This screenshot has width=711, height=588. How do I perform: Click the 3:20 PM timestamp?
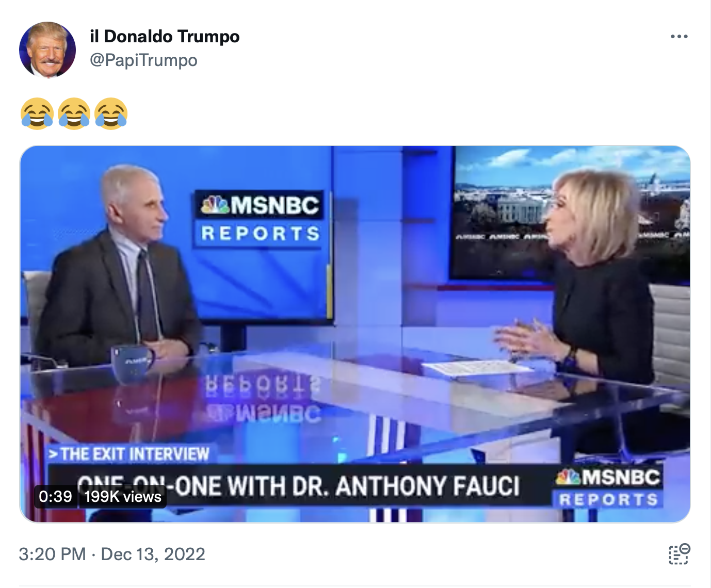click(x=52, y=554)
